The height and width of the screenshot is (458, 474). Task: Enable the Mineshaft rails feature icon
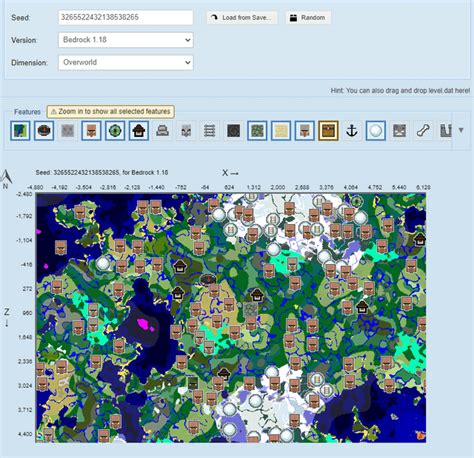pyautogui.click(x=210, y=130)
